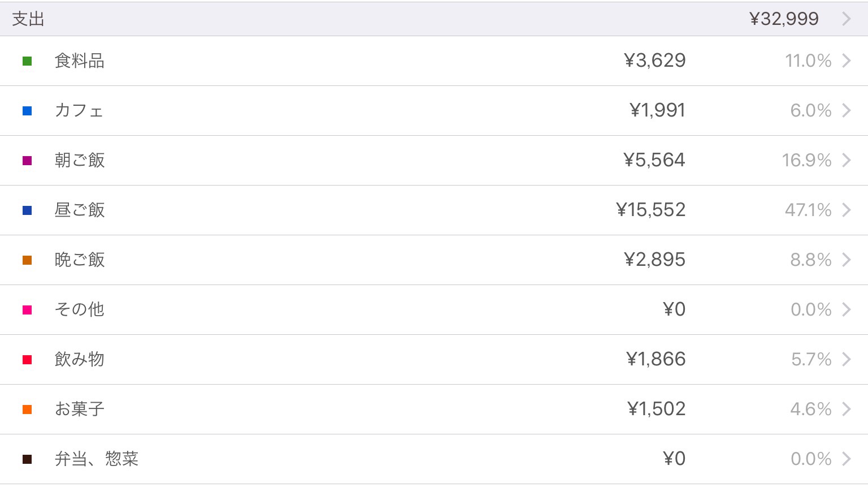Viewport: 868px width, 487px height.
Task: Tap the 支出 header label
Action: [28, 19]
